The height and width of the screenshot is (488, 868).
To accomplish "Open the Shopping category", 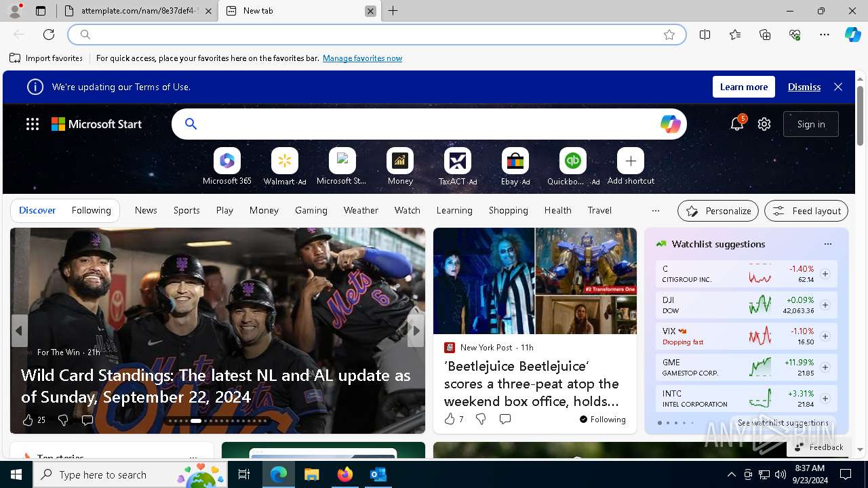I will pos(508,210).
